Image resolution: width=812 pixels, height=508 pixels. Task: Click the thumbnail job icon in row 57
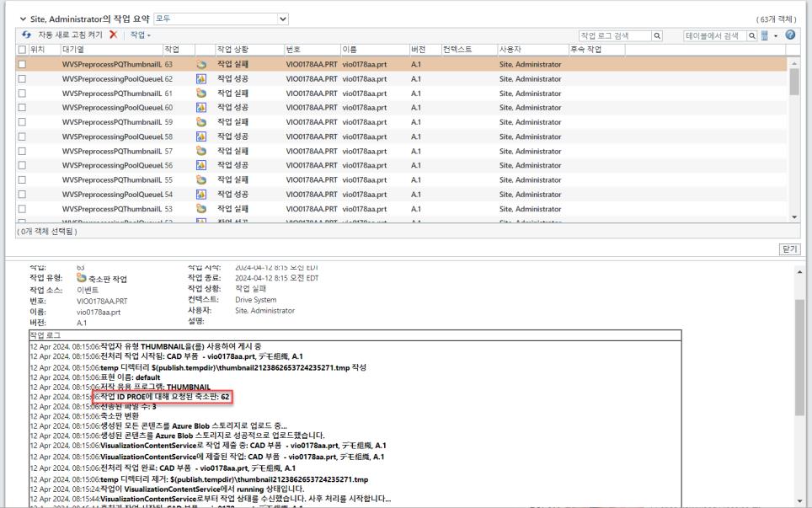click(x=201, y=151)
